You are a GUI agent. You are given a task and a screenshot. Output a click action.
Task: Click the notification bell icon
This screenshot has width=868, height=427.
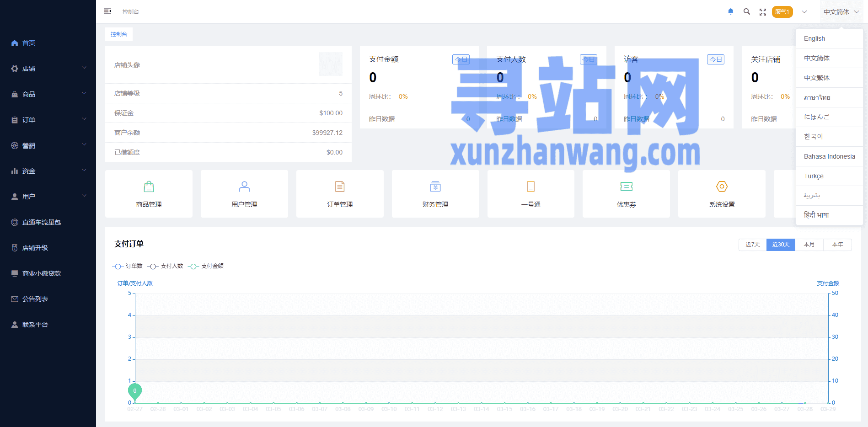pyautogui.click(x=730, y=12)
